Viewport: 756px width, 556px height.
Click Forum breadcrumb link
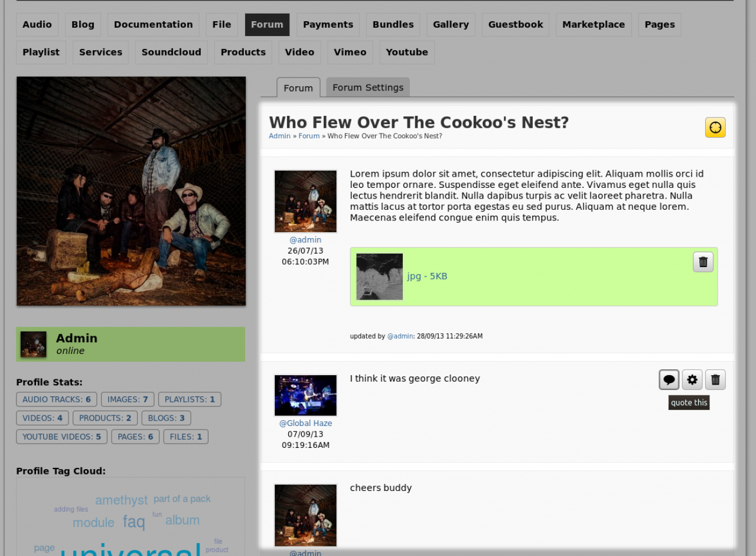309,136
